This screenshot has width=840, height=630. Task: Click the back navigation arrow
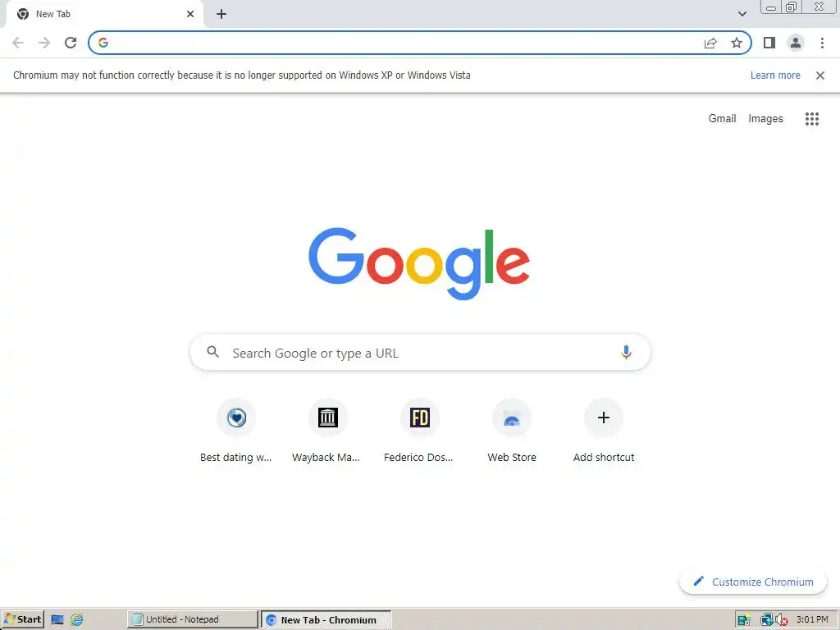(18, 43)
